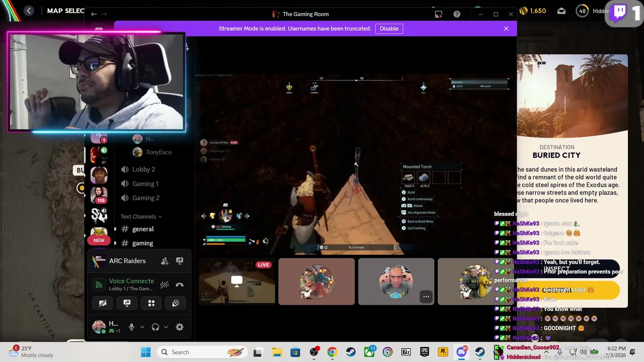This screenshot has width=644, height=362.
Task: Open the Buried City destination card
Action: [x=572, y=181]
